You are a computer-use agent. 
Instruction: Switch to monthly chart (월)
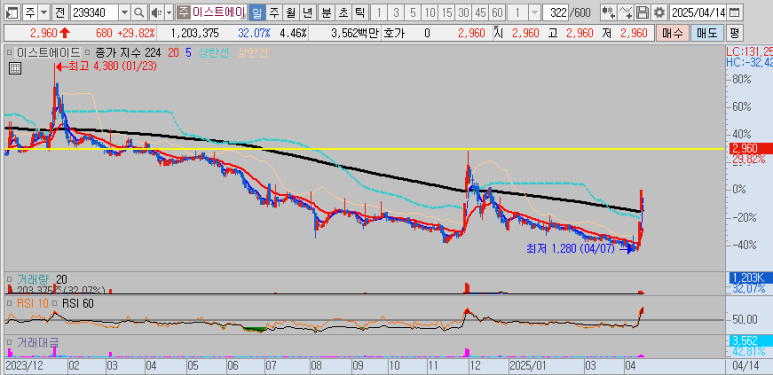point(291,12)
